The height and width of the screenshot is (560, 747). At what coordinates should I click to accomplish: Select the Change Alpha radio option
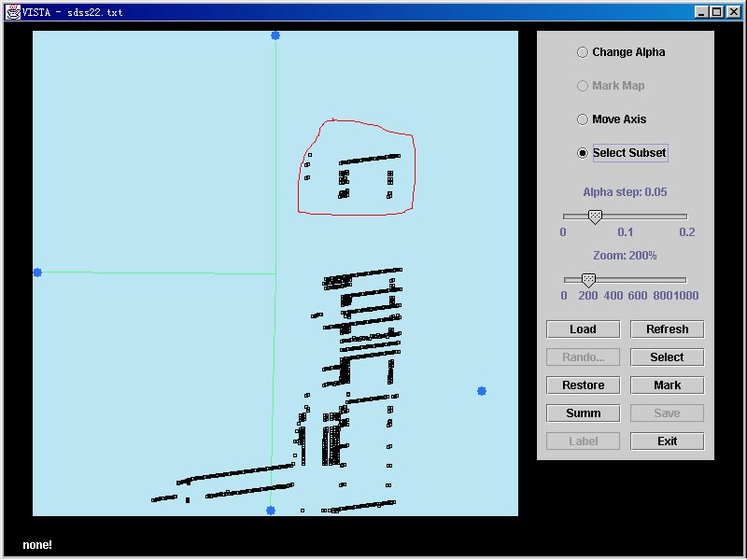pos(583,52)
